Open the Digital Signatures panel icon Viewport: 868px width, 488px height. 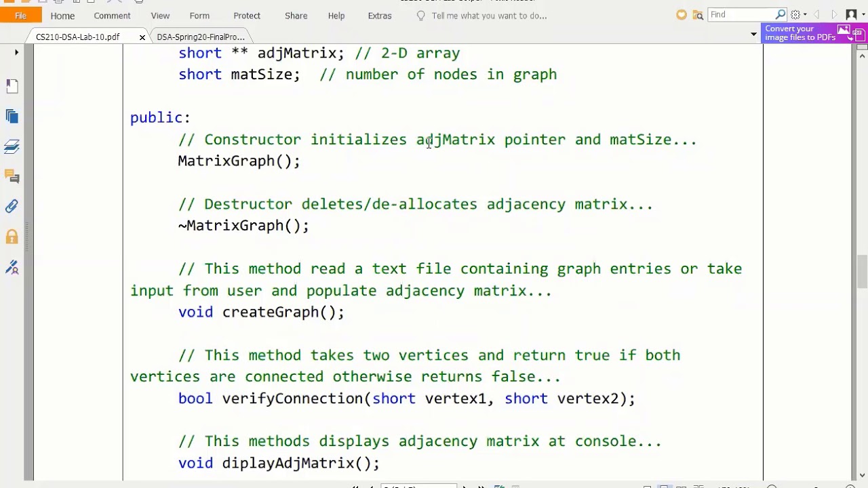coord(12,268)
